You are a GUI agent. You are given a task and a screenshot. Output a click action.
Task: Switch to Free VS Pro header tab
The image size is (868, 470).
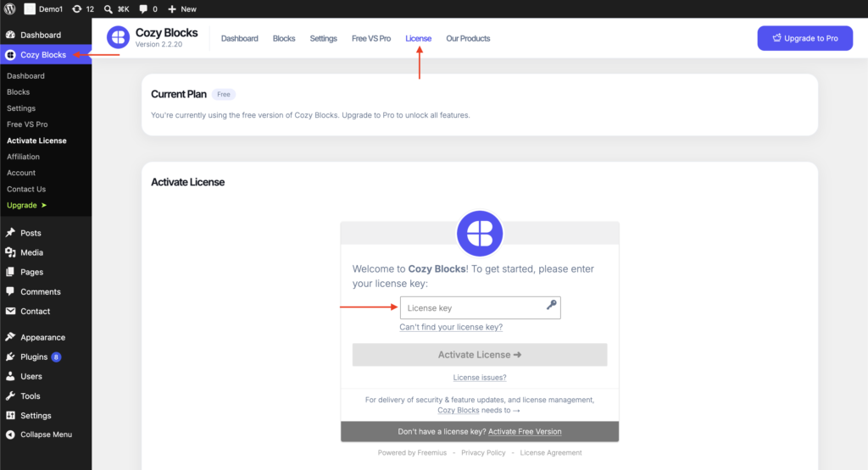[x=371, y=38]
